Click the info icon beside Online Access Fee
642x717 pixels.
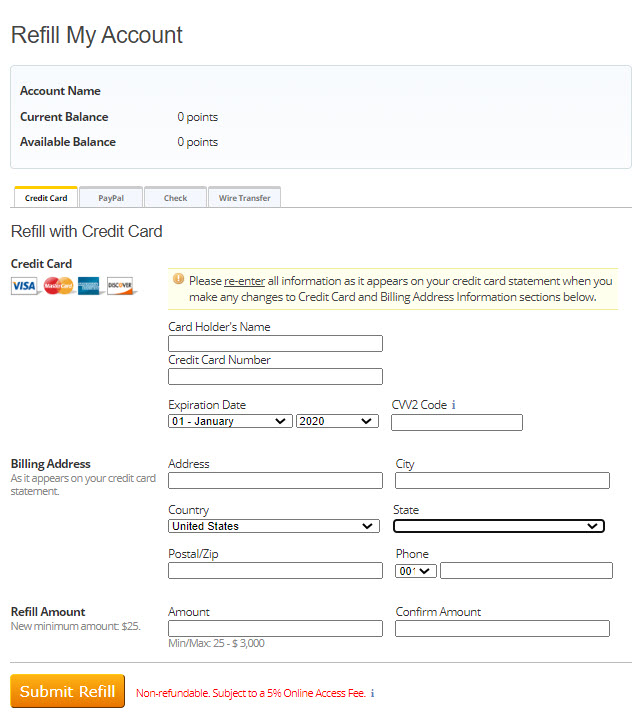point(373,693)
